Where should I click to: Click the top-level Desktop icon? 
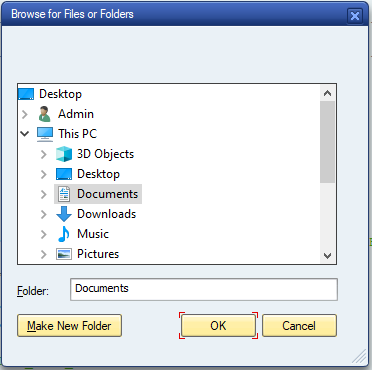pos(26,94)
